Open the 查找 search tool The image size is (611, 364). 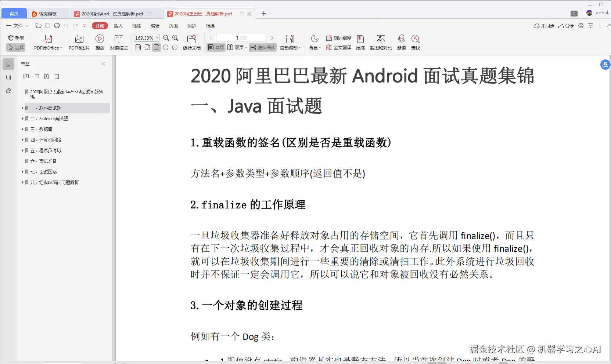(416, 43)
